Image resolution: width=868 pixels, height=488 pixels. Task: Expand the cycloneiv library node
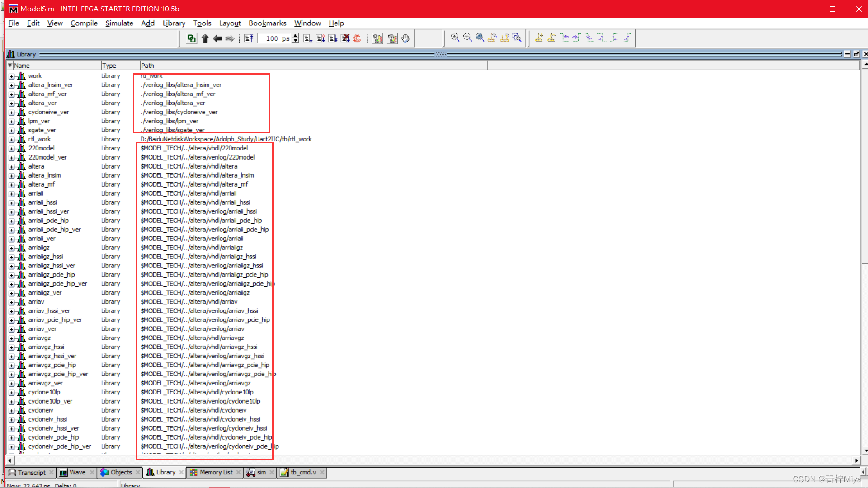pyautogui.click(x=11, y=411)
